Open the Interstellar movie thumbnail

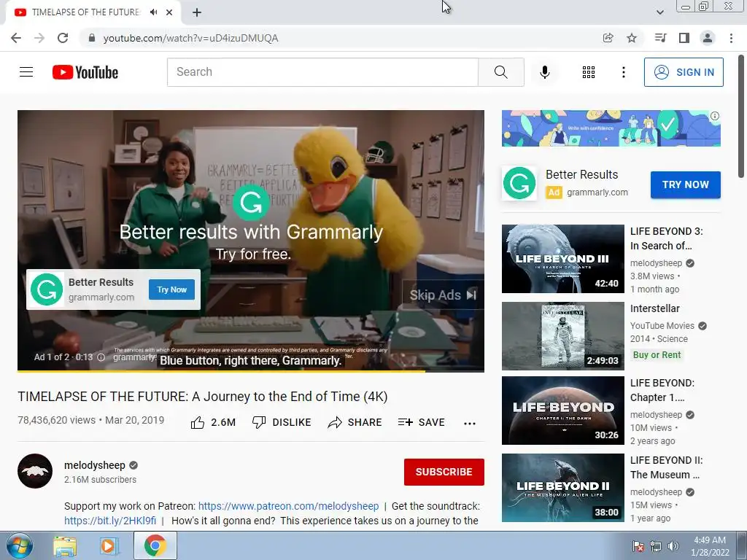pos(562,335)
